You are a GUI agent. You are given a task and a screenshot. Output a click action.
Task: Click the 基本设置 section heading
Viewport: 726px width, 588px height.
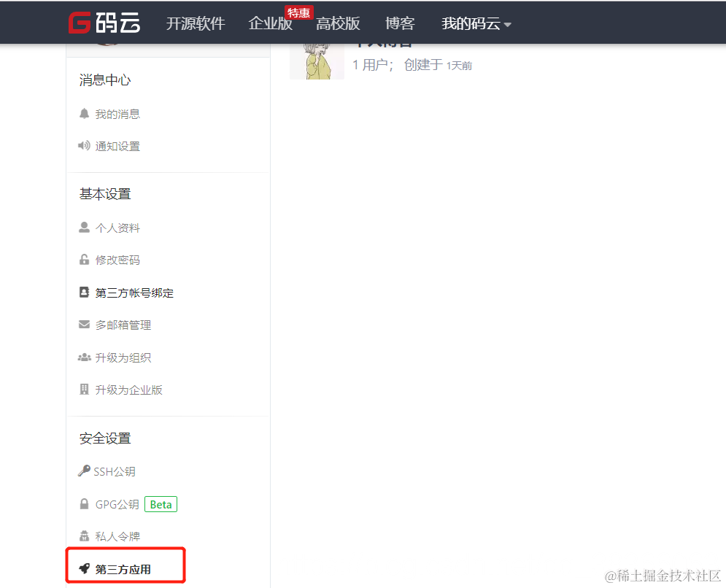click(105, 194)
